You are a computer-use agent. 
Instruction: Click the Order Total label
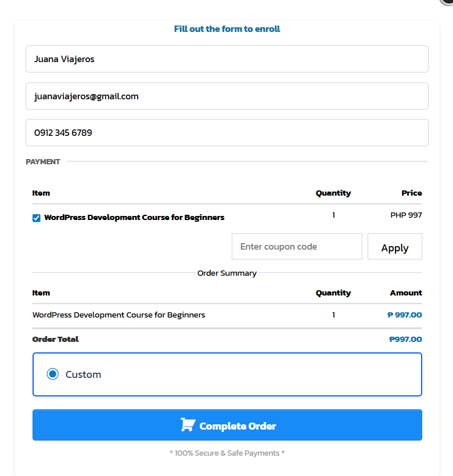click(56, 340)
